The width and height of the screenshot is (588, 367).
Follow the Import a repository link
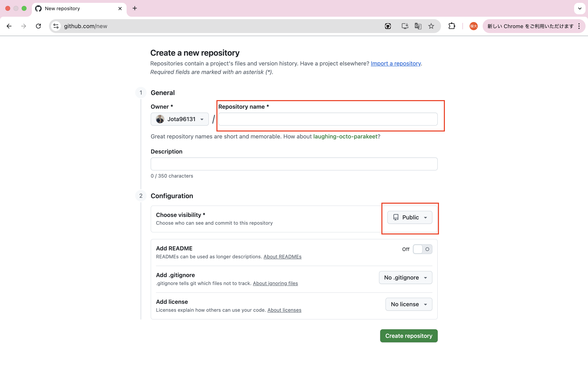395,63
